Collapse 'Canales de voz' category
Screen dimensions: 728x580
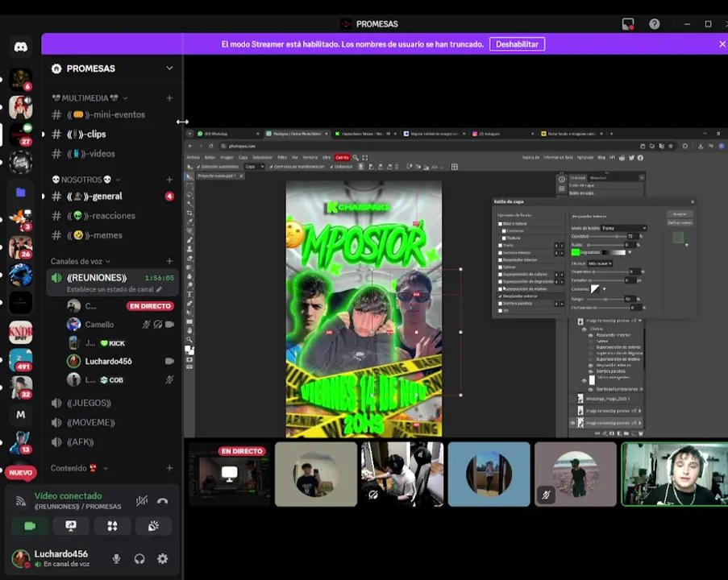coord(108,261)
